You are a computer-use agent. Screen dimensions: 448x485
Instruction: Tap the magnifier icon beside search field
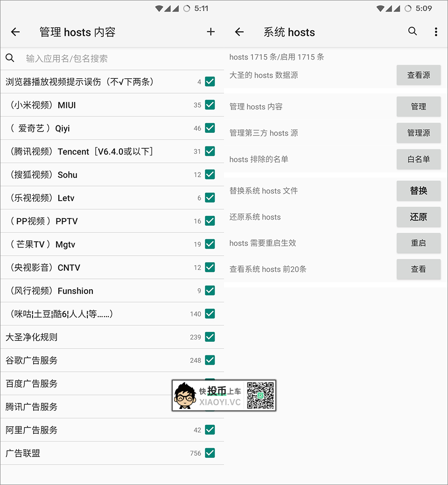(10, 58)
